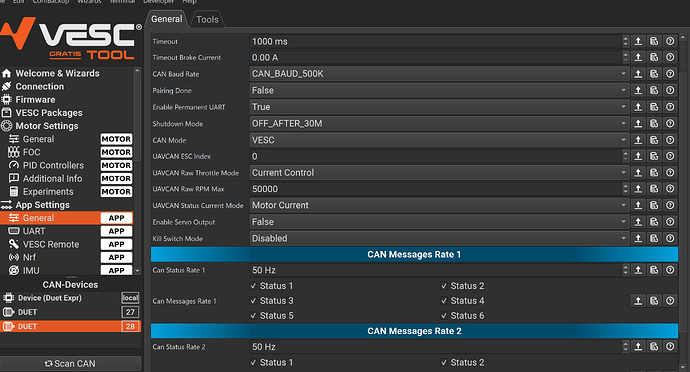Open CAN Mode dropdown
Screen dimensions: 690x372
coord(439,140)
